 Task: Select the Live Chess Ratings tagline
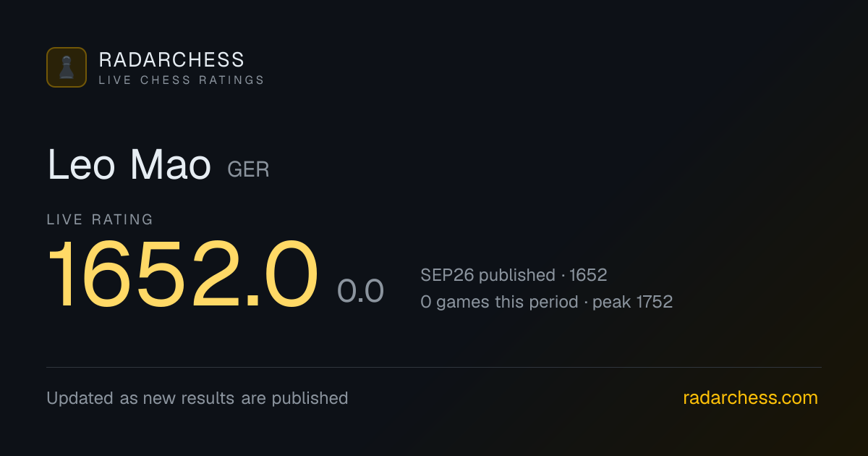(x=182, y=80)
